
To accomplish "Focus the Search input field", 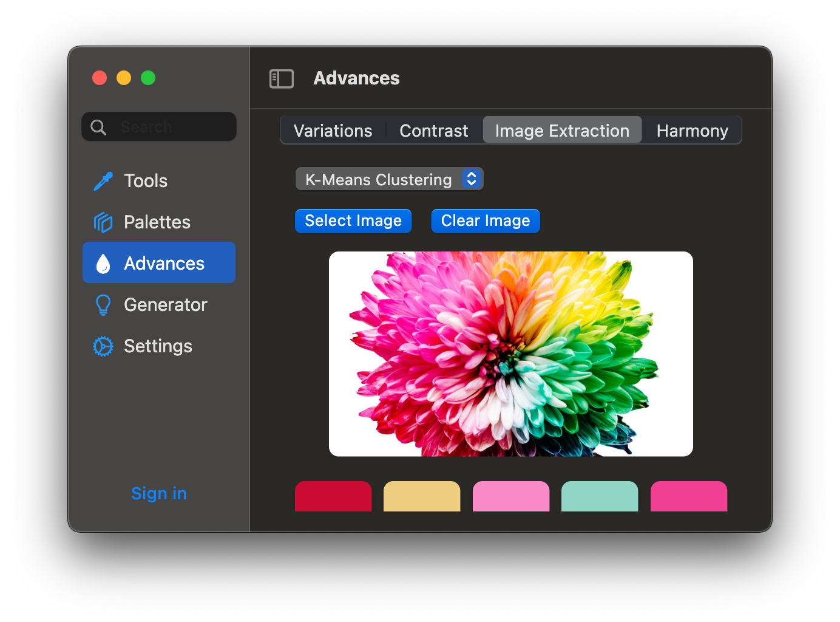I will coord(173,127).
